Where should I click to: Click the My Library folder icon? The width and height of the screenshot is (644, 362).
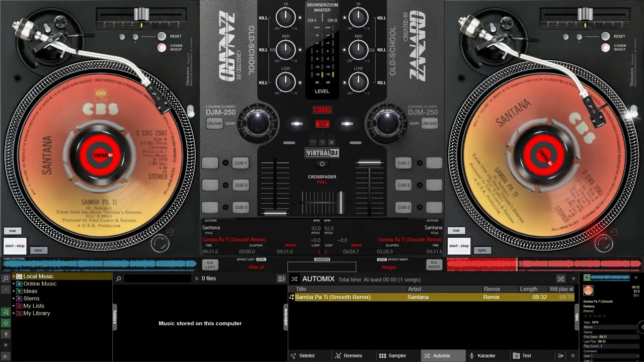point(19,313)
